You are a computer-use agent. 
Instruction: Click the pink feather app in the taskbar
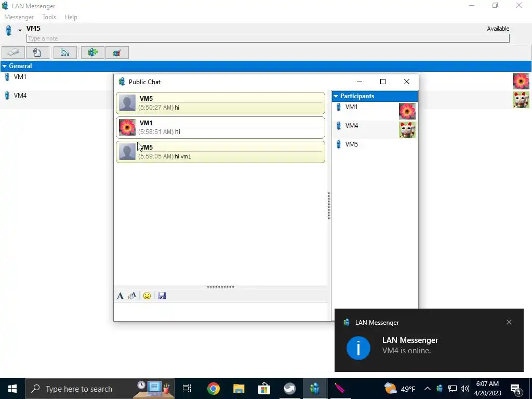click(340, 389)
